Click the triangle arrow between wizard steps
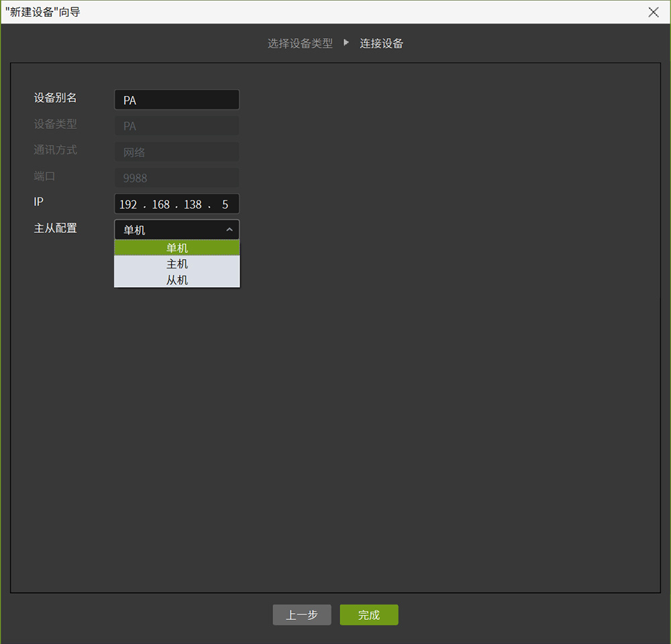 pos(346,43)
